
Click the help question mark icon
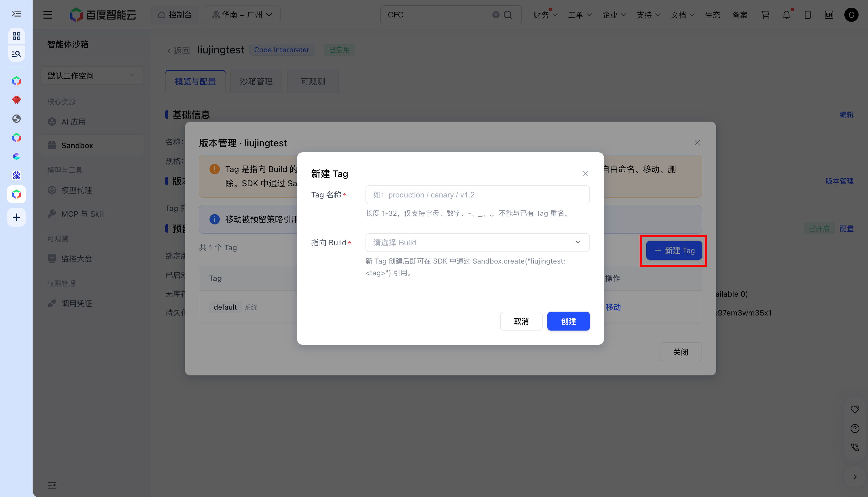coord(855,429)
